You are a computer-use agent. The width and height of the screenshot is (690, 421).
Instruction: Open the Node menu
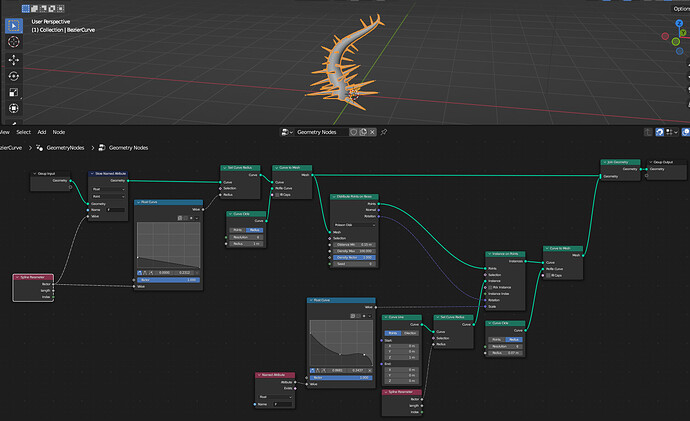click(x=59, y=132)
